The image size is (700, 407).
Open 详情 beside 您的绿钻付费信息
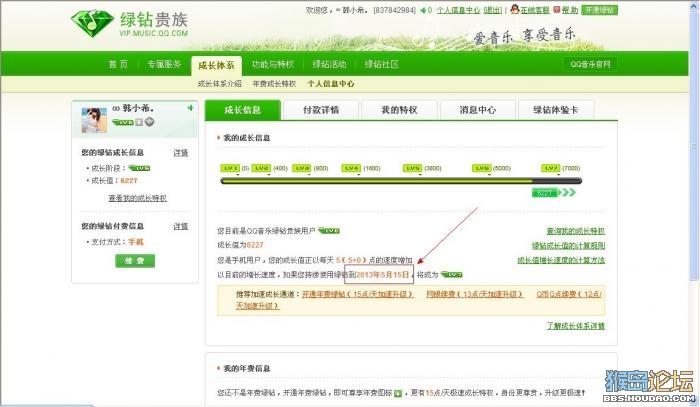click(x=181, y=226)
